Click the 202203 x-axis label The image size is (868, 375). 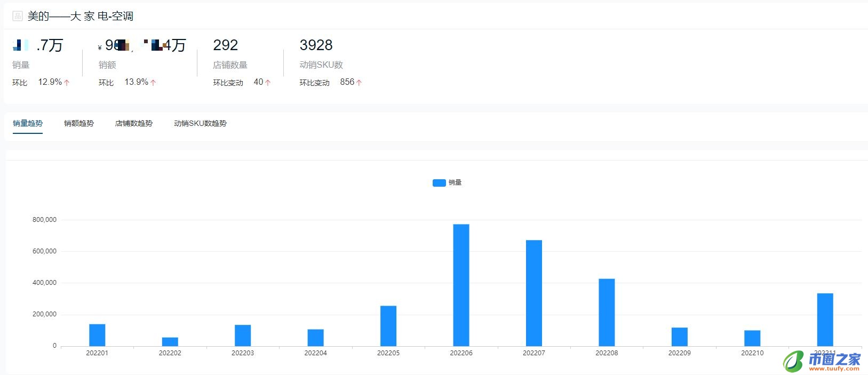[x=243, y=353]
